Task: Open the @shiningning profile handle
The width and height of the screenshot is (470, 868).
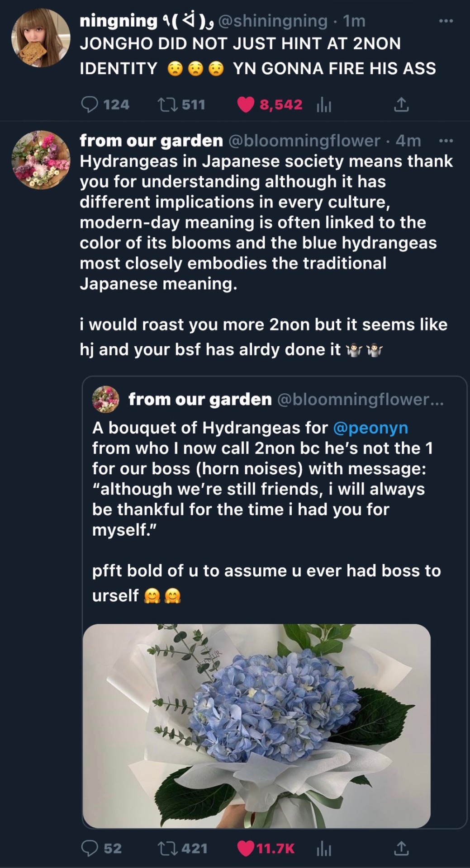Action: pyautogui.click(x=273, y=21)
